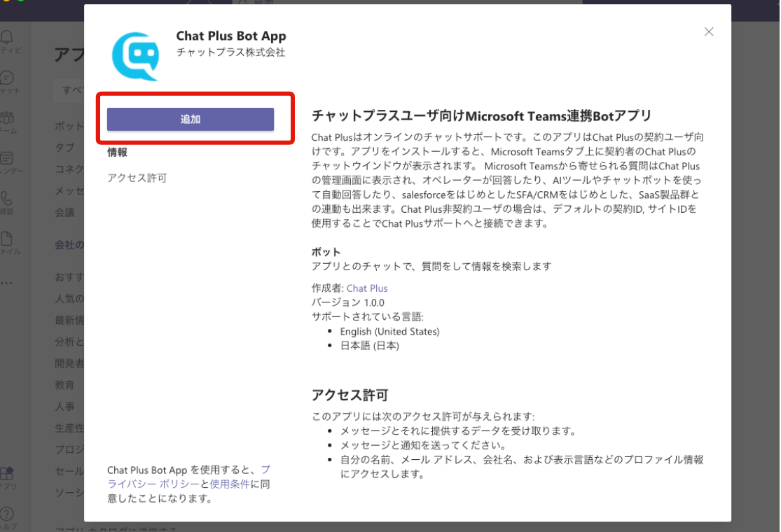
Task: Open the Files icon in sidebar
Action: pyautogui.click(x=7, y=239)
